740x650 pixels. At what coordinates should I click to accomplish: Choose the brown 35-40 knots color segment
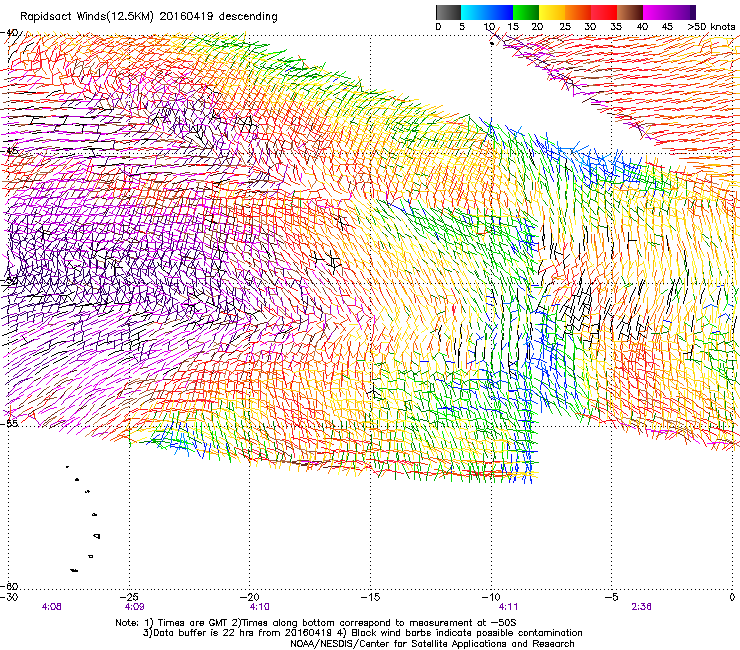pyautogui.click(x=630, y=12)
